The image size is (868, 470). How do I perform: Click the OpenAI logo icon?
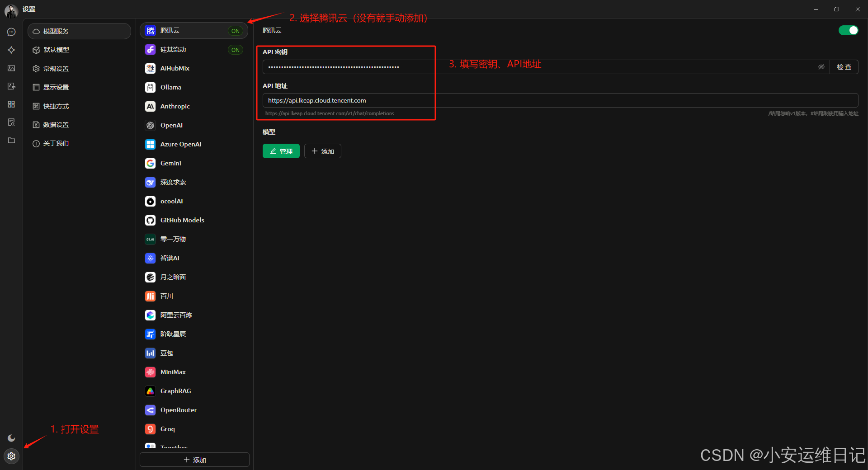coord(151,126)
